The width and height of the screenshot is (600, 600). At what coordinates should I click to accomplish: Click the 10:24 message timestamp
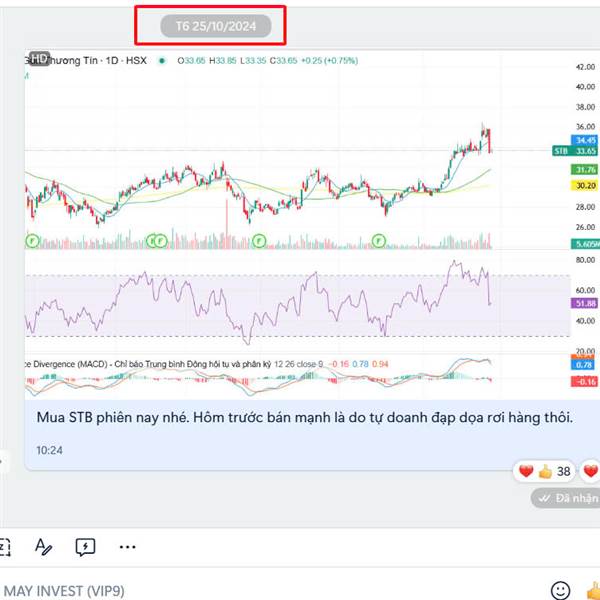point(49,450)
